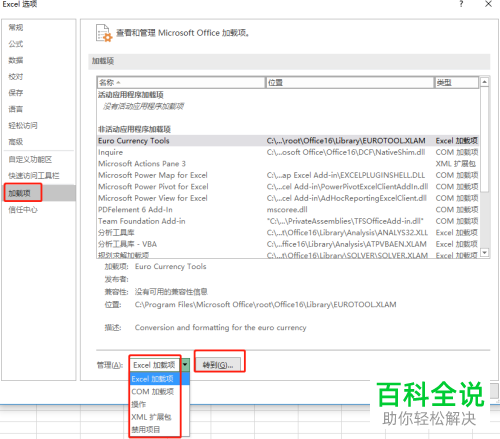Select Microsoft Power View for Excel row

[x=288, y=198]
